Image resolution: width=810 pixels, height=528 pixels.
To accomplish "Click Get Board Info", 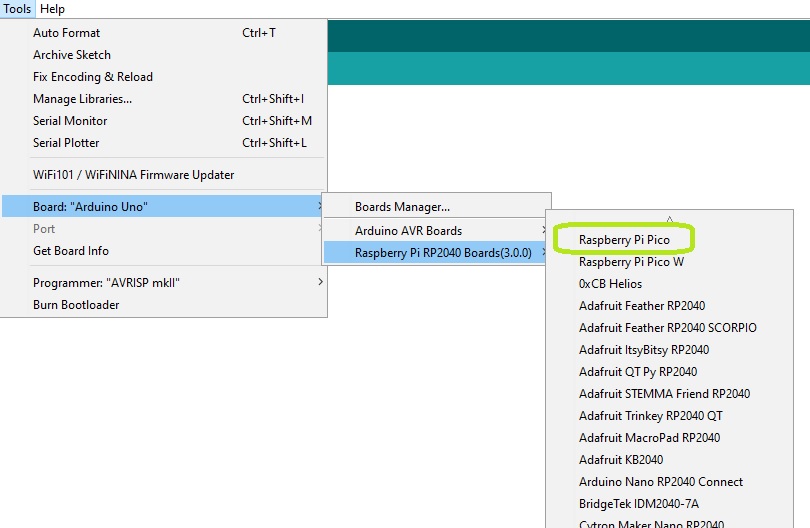I will click(71, 251).
